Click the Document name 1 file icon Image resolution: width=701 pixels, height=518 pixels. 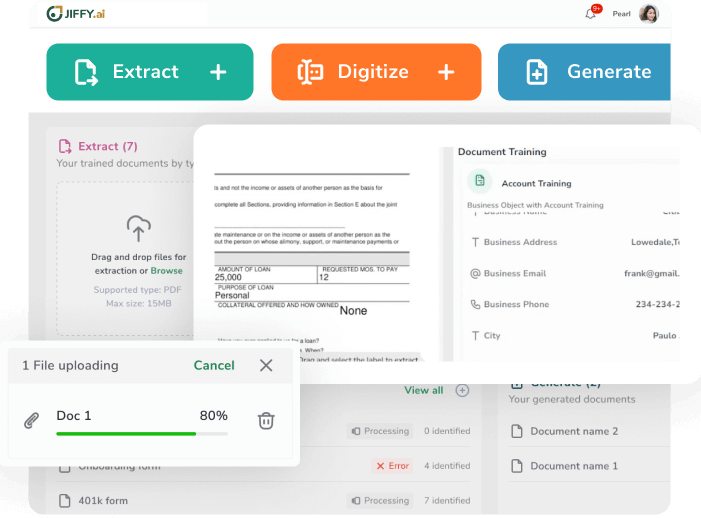(517, 466)
